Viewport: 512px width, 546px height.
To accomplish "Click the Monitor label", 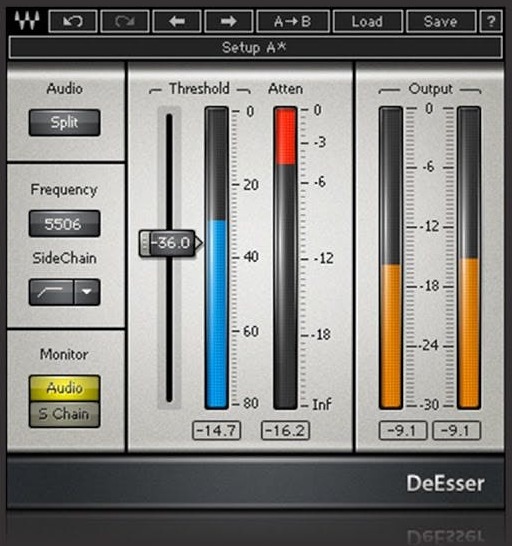I will (x=64, y=354).
